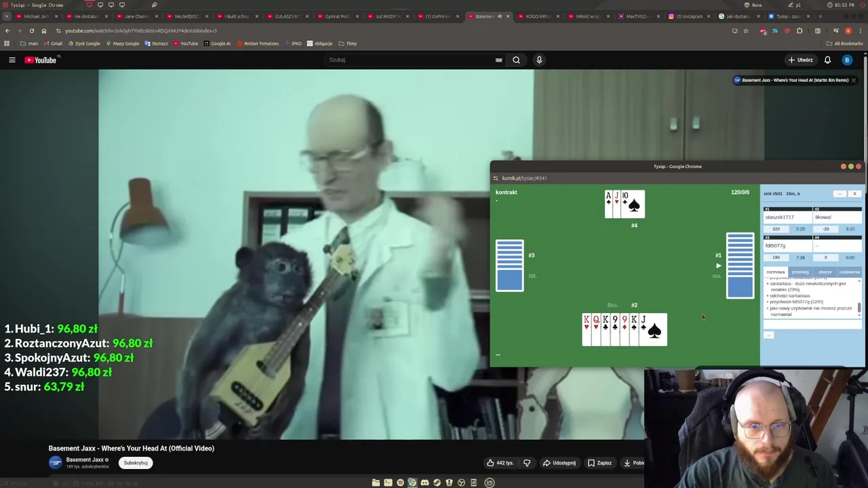Dislike the video with thumbs down
The height and width of the screenshot is (488, 868).
click(x=527, y=463)
